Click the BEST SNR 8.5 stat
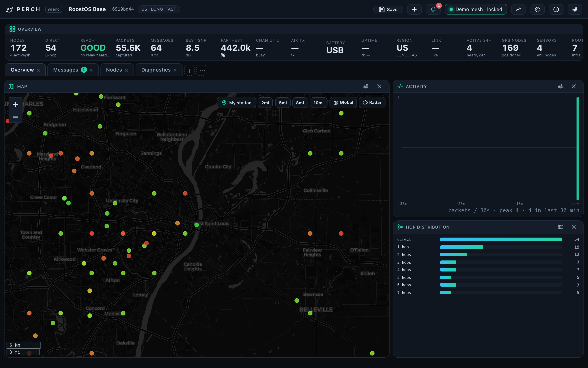Screen dimensions: 588x368 click(x=196, y=48)
